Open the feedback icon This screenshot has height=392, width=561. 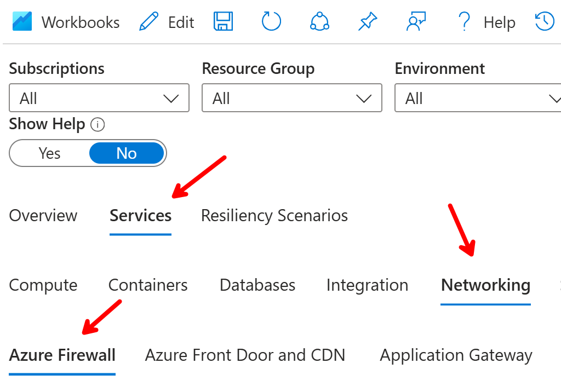416,21
